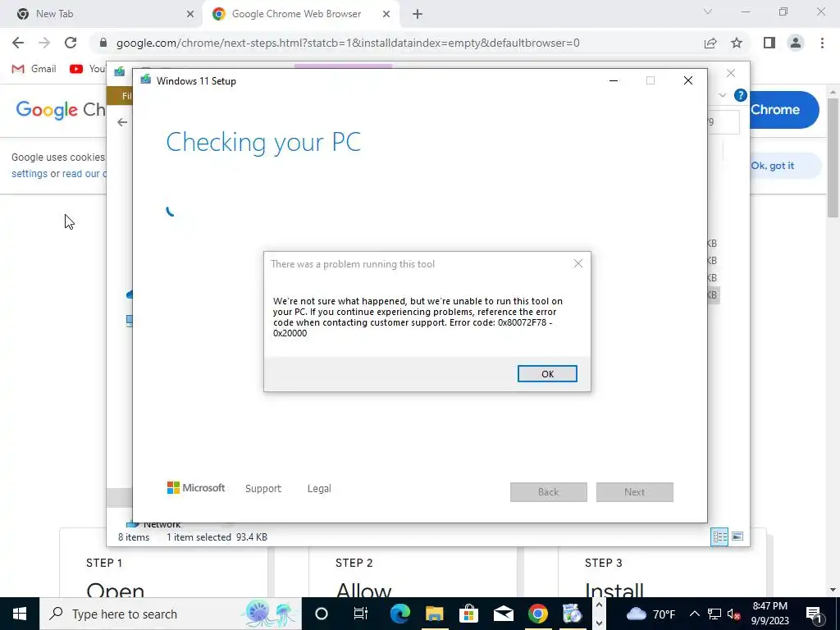View site information lock icon

(x=103, y=43)
